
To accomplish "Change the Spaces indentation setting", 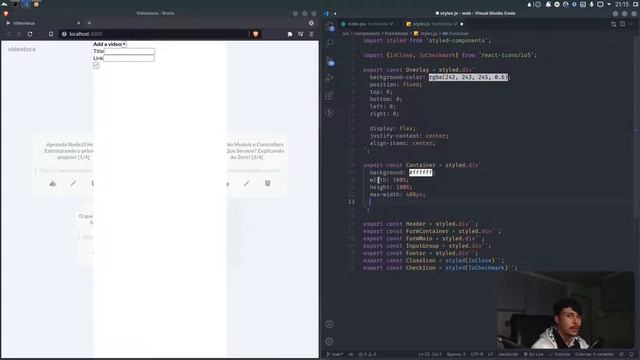I will (x=456, y=354).
